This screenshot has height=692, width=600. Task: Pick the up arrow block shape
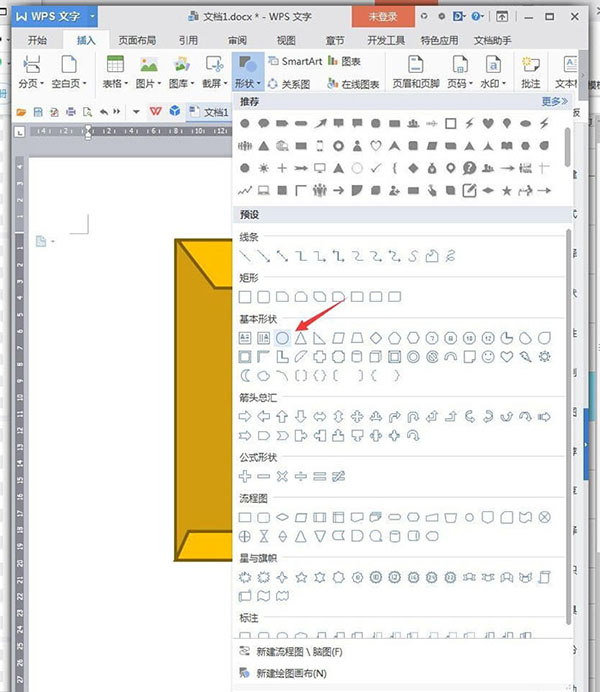tap(282, 416)
